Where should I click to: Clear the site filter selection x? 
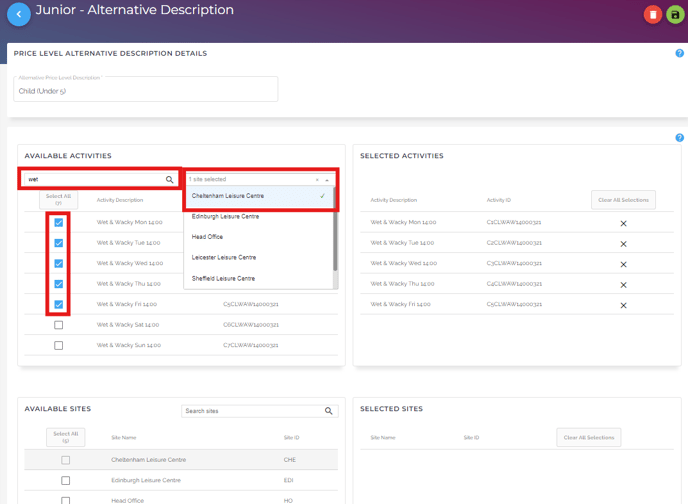tap(317, 180)
